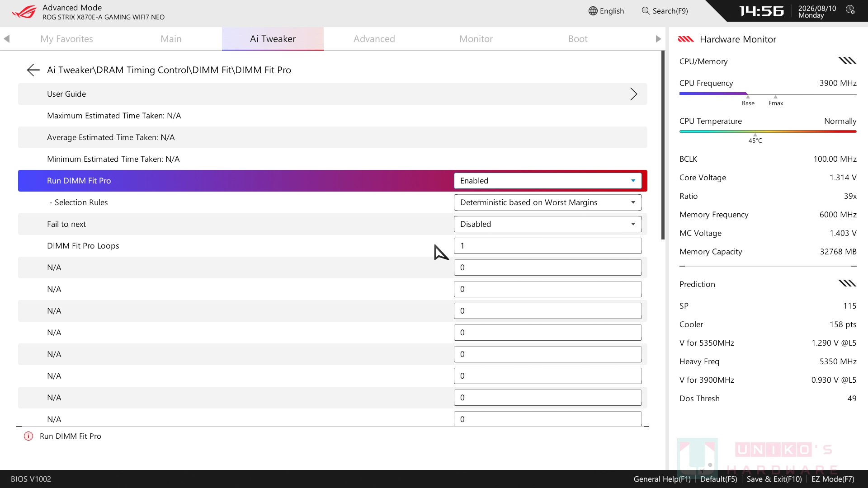Click the breadcrumb path ending in DIMM Fit Pro
Image resolution: width=868 pixels, height=488 pixels.
click(x=169, y=70)
